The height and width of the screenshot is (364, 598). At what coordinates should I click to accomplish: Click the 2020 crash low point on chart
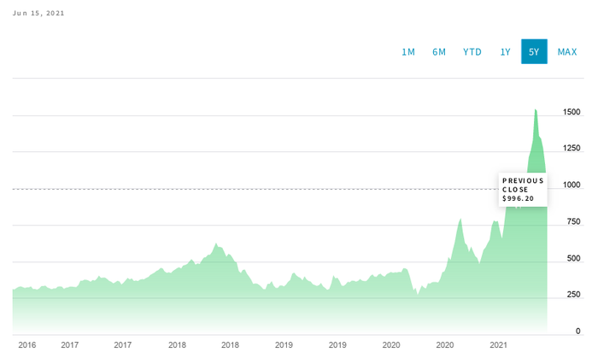click(418, 294)
